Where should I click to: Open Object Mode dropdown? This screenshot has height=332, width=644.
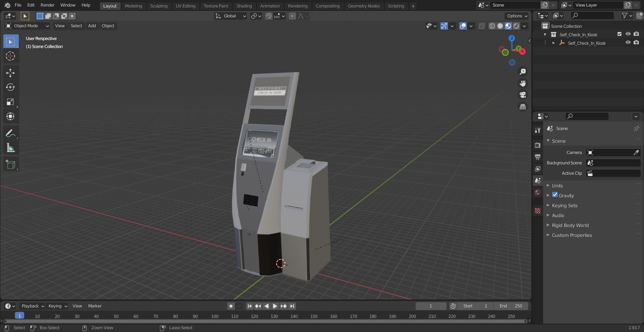pyautogui.click(x=27, y=26)
